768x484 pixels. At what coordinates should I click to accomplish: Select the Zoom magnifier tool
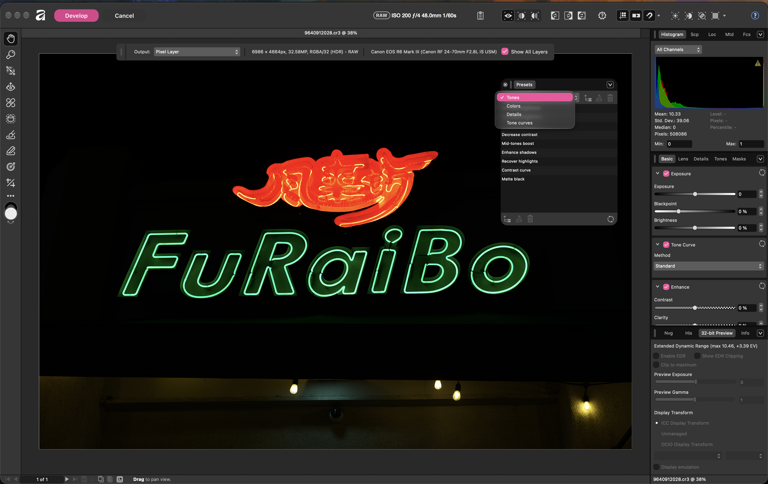click(11, 55)
